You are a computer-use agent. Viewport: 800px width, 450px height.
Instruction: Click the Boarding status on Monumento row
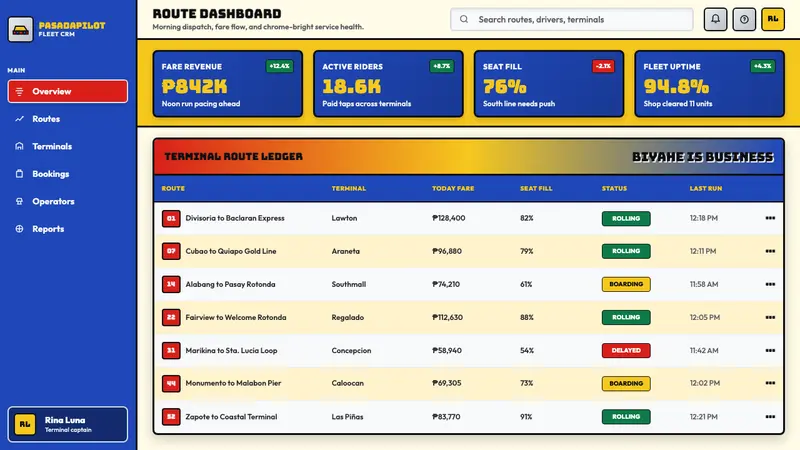click(x=626, y=383)
